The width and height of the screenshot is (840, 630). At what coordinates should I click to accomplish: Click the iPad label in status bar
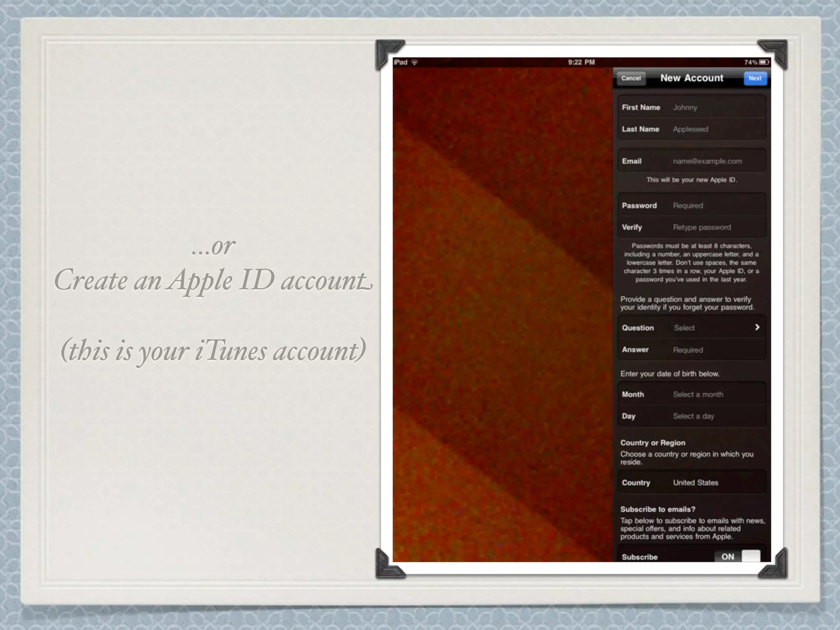coord(401,62)
